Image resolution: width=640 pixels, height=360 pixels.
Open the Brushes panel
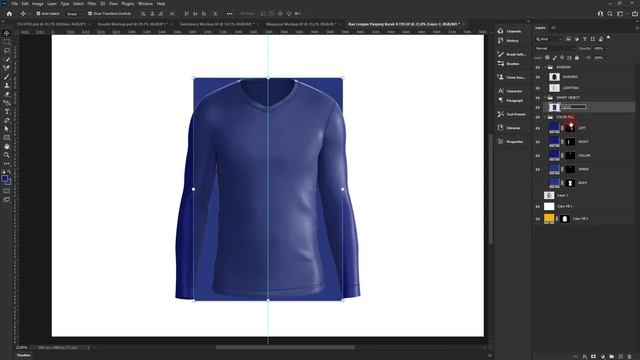point(509,64)
